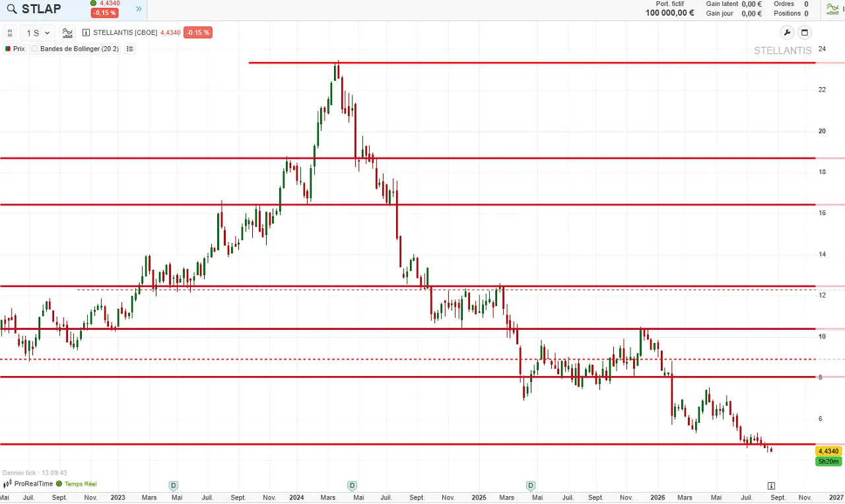Viewport: 845px width, 504px height.
Task: Click the search magnifier icon beside STLAP
Action: 12,9
